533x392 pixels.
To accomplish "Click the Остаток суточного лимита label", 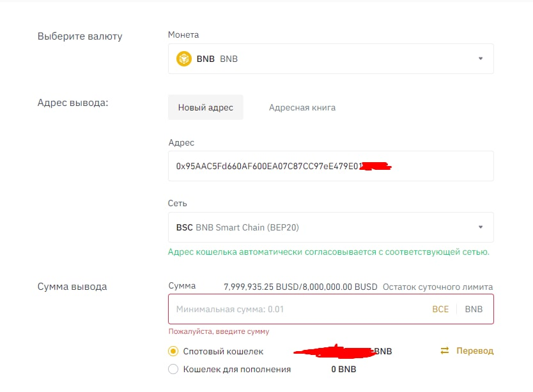I will point(438,287).
